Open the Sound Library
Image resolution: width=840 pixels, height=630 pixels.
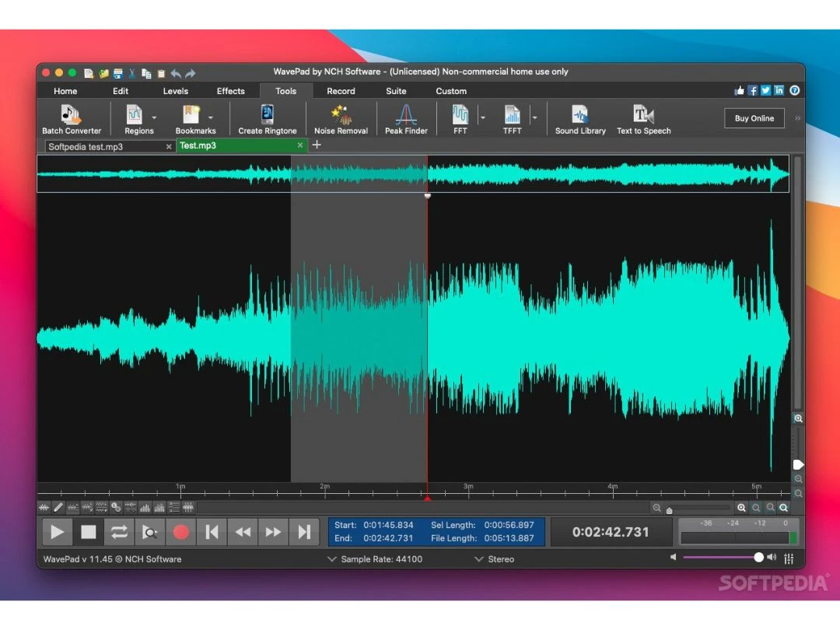tap(580, 119)
